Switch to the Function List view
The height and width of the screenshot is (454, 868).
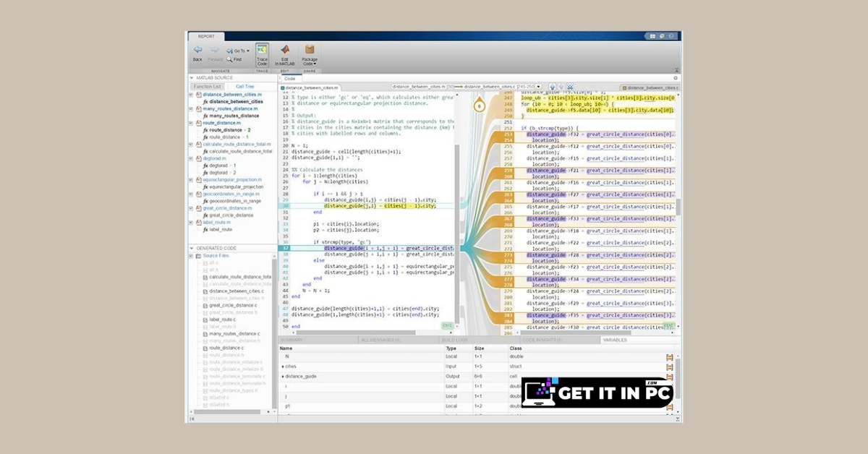[208, 86]
